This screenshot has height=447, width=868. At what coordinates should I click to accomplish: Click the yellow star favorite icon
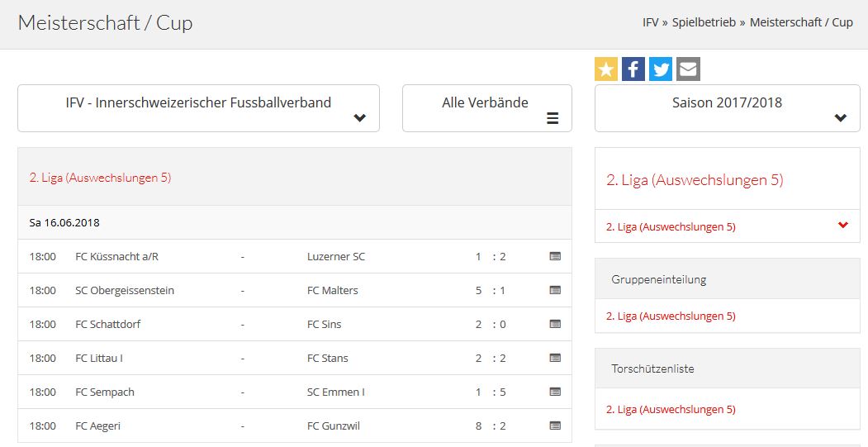point(606,69)
